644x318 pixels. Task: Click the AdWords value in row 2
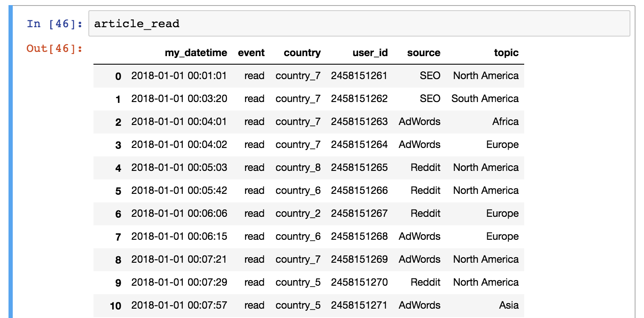point(420,122)
